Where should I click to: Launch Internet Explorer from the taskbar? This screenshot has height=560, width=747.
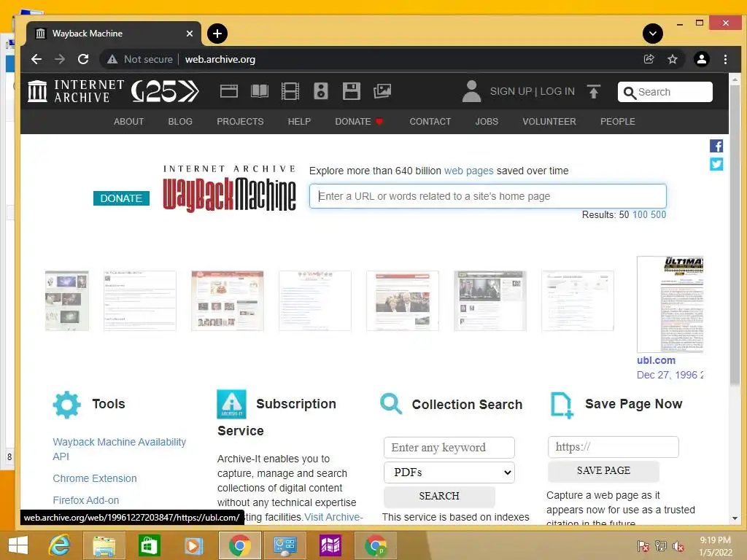pyautogui.click(x=60, y=545)
